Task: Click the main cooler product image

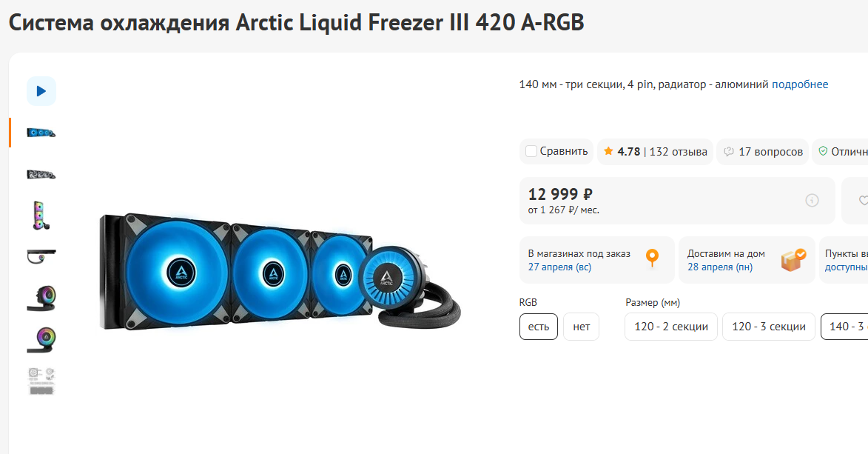Action: click(x=280, y=272)
